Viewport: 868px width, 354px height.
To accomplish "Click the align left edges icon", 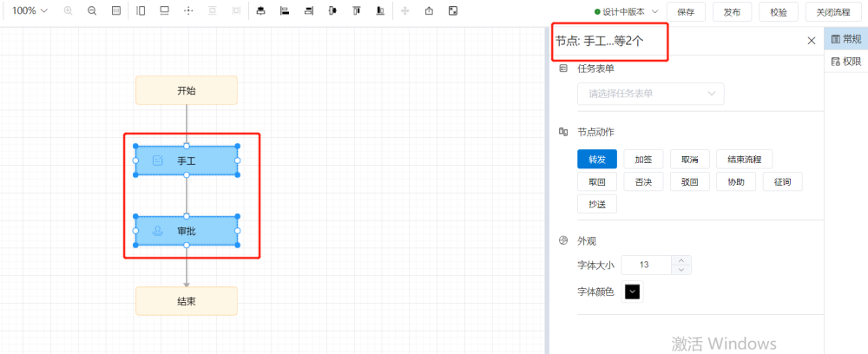I will click(x=284, y=11).
